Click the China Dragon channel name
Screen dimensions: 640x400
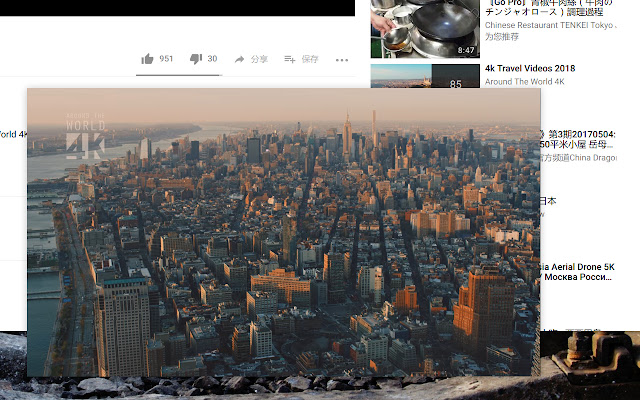click(578, 158)
